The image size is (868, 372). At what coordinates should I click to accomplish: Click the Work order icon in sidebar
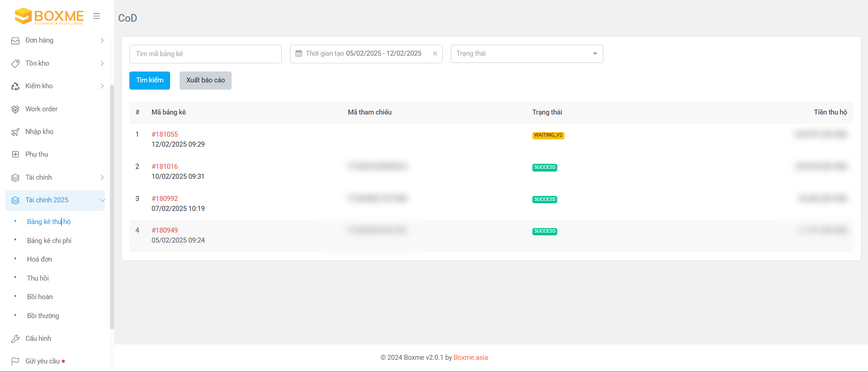(x=15, y=109)
